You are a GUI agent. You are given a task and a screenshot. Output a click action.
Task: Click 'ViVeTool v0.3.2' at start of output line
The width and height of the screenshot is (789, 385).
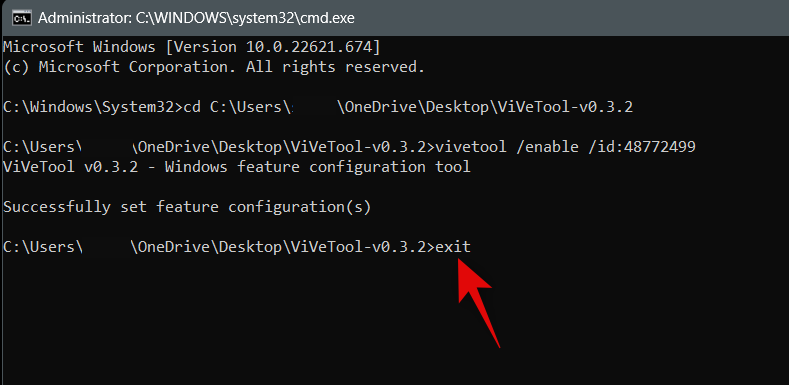pyautogui.click(x=70, y=167)
